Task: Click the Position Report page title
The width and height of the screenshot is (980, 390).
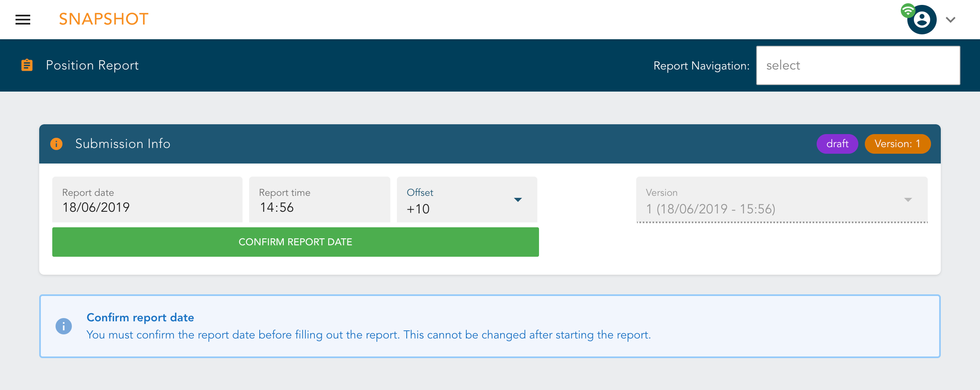Action: tap(92, 65)
